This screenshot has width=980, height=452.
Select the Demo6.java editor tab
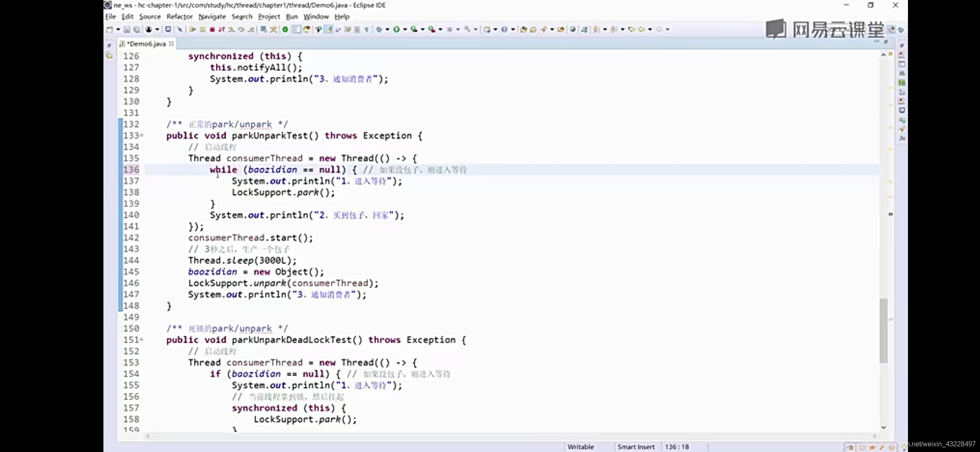pos(146,44)
